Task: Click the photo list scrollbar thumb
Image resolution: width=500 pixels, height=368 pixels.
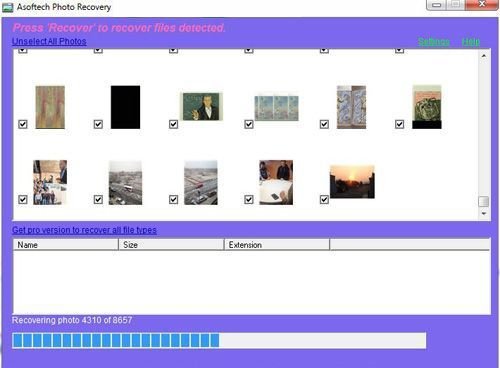Action: [484, 201]
